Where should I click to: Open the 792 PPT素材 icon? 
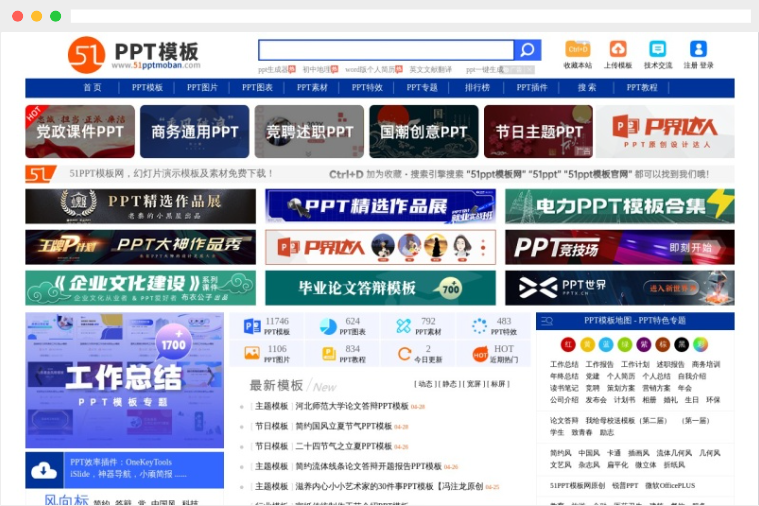tap(403, 326)
